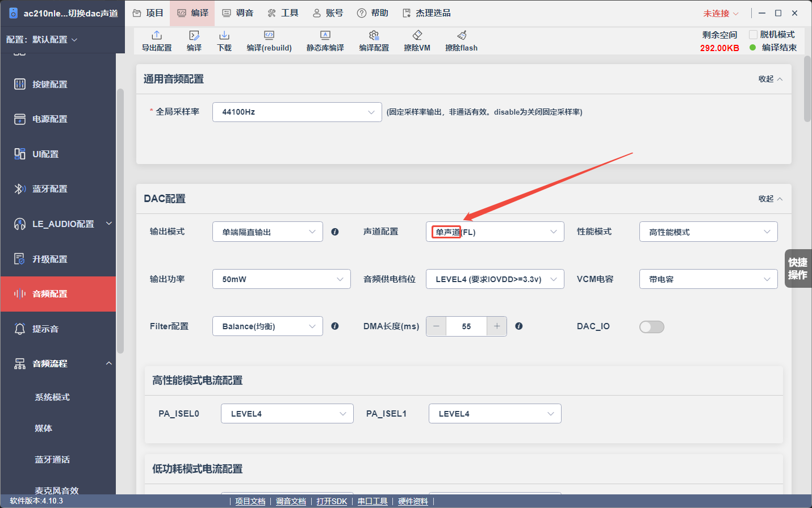The width and height of the screenshot is (812, 508).
Task: Open the 帮助 menu
Action: 372,13
